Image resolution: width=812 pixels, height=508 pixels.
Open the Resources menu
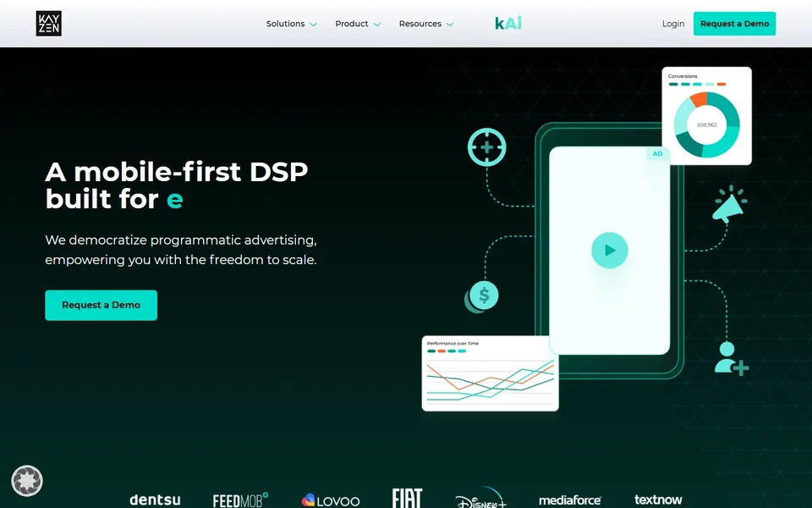click(x=420, y=24)
